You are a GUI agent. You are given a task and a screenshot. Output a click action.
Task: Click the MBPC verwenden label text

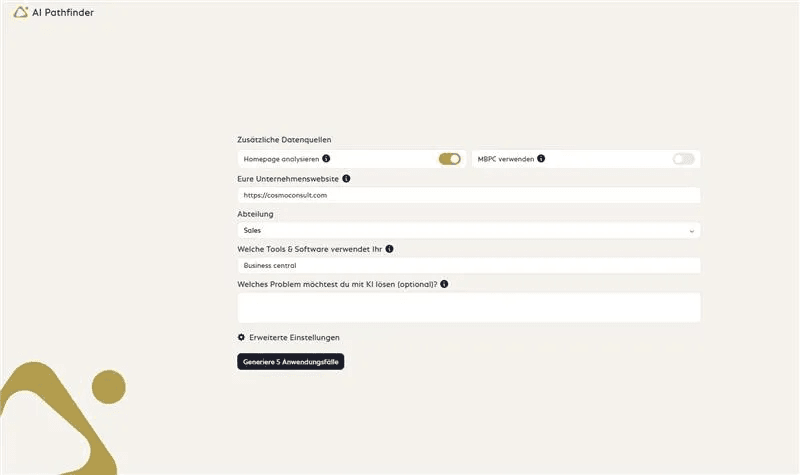pyautogui.click(x=505, y=159)
